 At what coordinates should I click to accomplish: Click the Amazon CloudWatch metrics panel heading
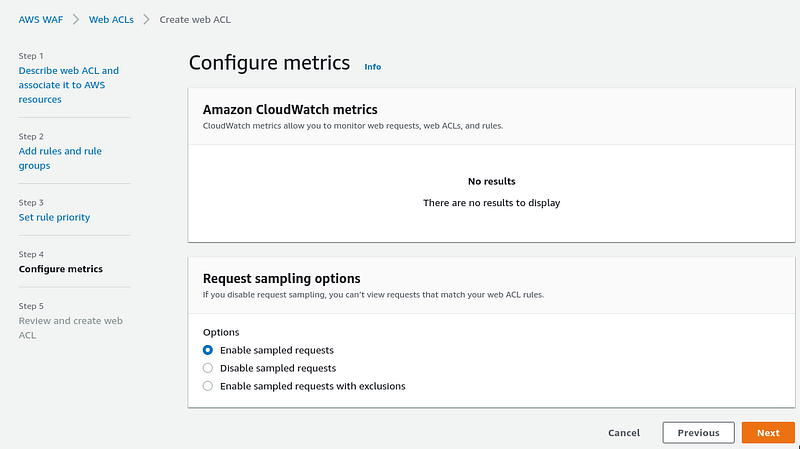pyautogui.click(x=290, y=109)
